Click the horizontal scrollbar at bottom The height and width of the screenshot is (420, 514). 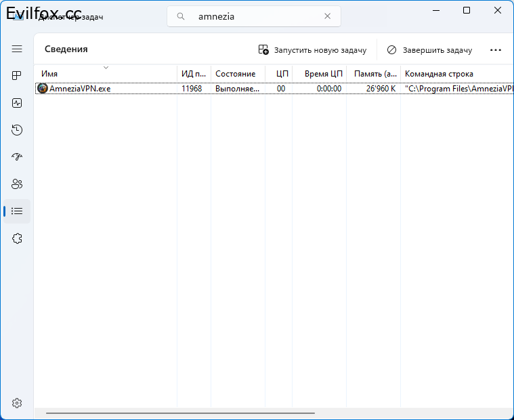(179, 413)
